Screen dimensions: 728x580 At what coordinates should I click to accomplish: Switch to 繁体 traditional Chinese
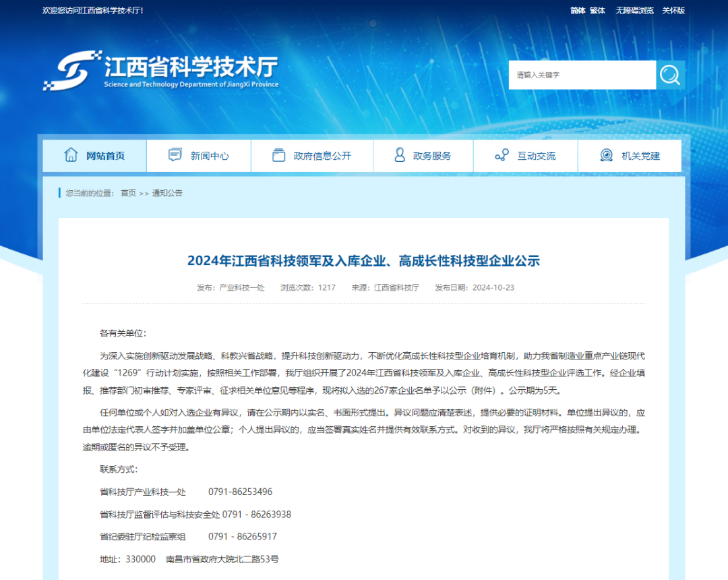(597, 11)
